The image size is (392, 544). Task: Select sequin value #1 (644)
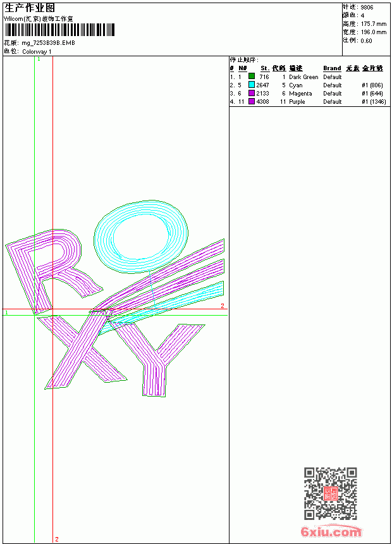click(372, 94)
